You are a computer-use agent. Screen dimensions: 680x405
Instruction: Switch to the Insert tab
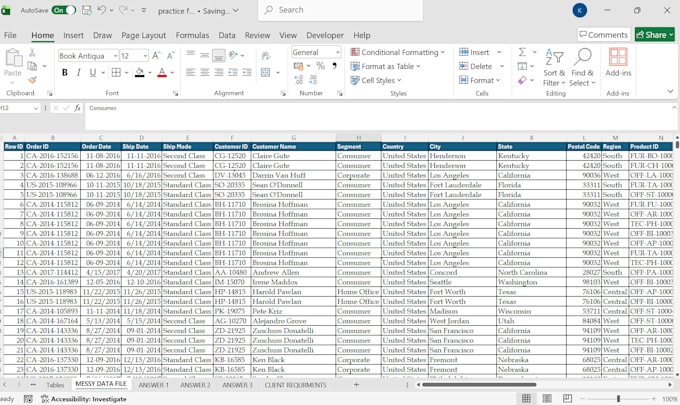click(73, 35)
